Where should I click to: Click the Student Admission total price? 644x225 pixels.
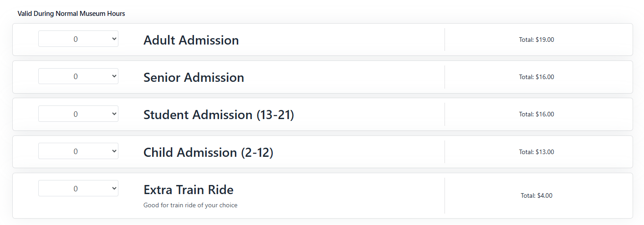[537, 114]
